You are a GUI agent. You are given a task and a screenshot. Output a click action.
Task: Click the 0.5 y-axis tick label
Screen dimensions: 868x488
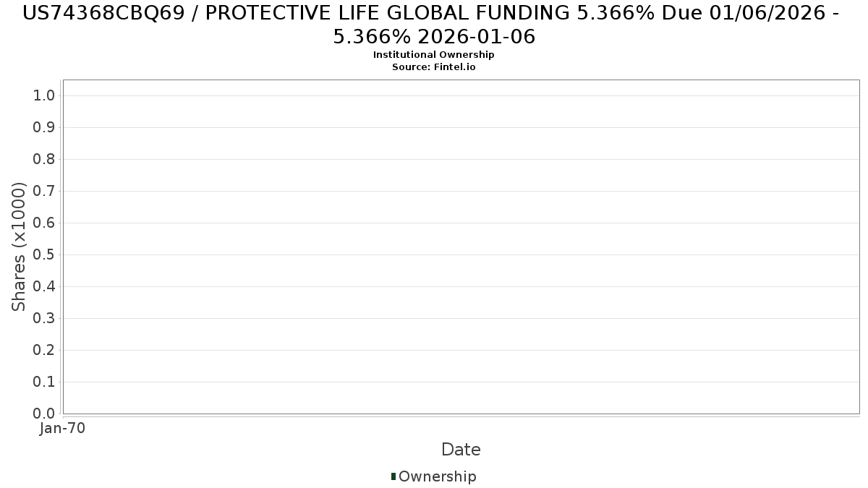point(44,255)
